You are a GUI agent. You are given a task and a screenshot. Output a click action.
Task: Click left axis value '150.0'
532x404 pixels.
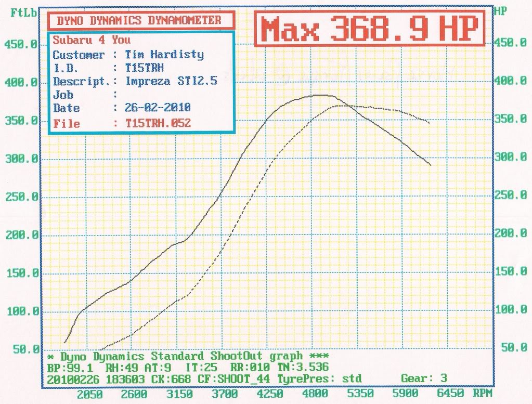coord(22,273)
